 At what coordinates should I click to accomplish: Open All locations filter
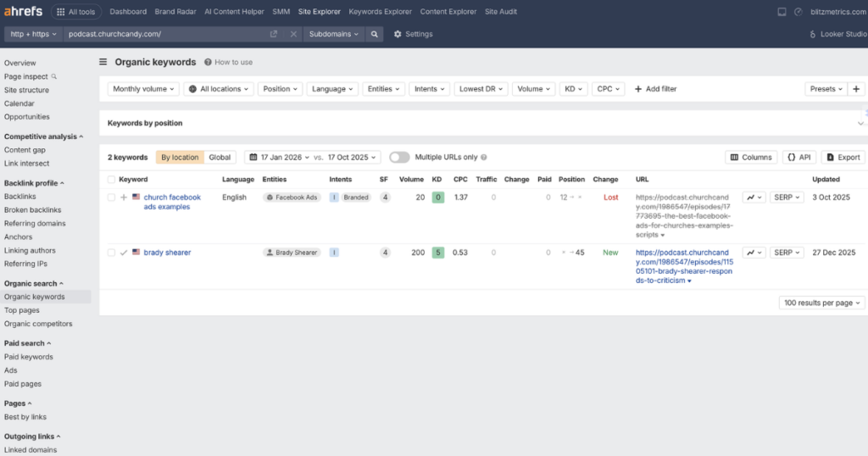(x=219, y=89)
